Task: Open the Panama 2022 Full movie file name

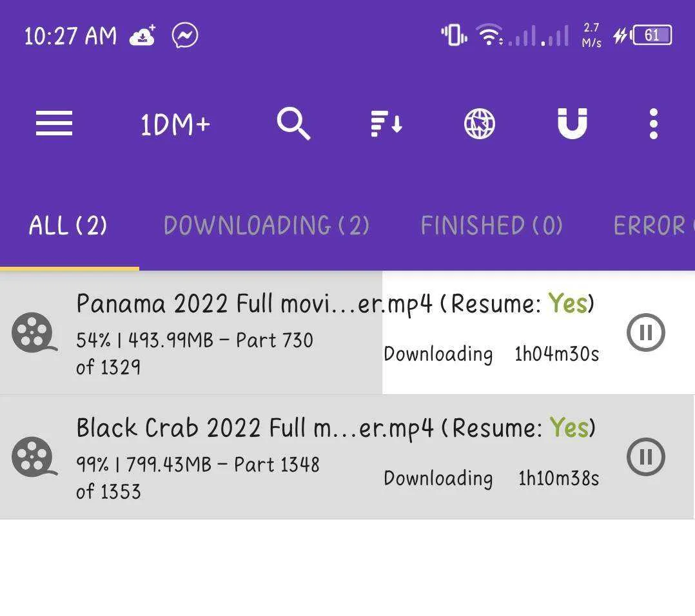Action: 254,303
